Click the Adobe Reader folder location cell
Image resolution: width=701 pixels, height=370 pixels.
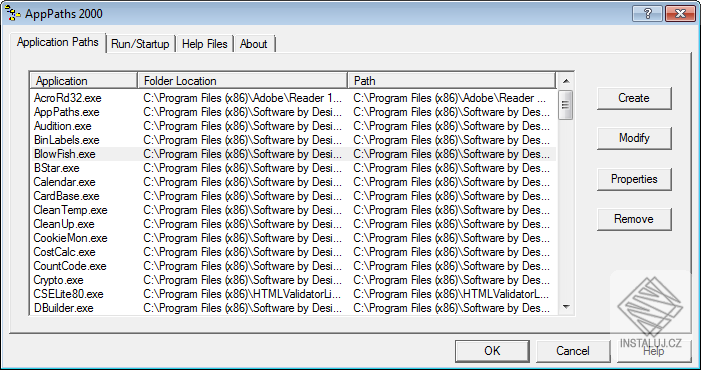pos(243,98)
